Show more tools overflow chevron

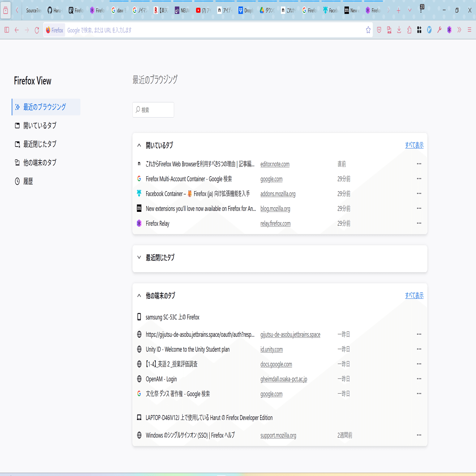[x=459, y=30]
